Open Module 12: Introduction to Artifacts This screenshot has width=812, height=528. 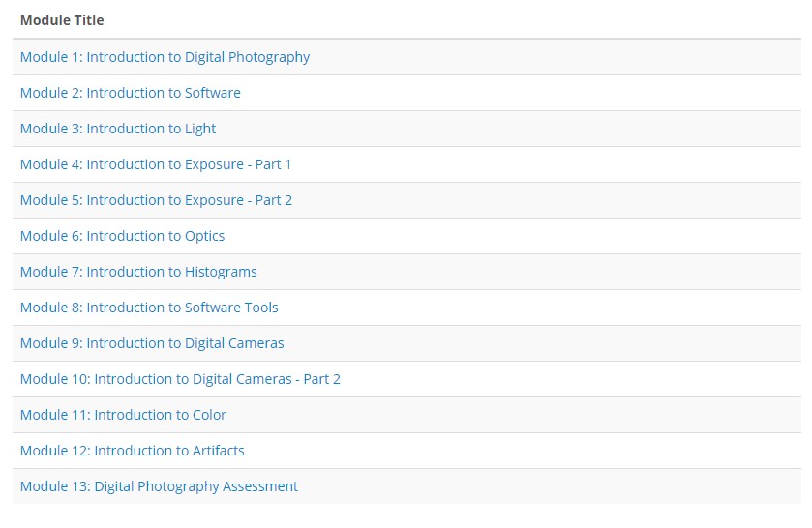tap(132, 450)
